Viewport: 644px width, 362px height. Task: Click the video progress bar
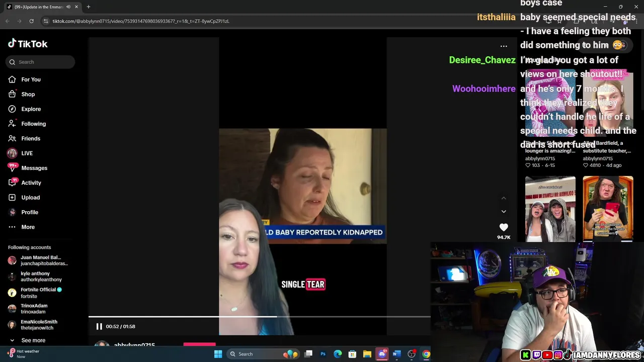click(259, 317)
